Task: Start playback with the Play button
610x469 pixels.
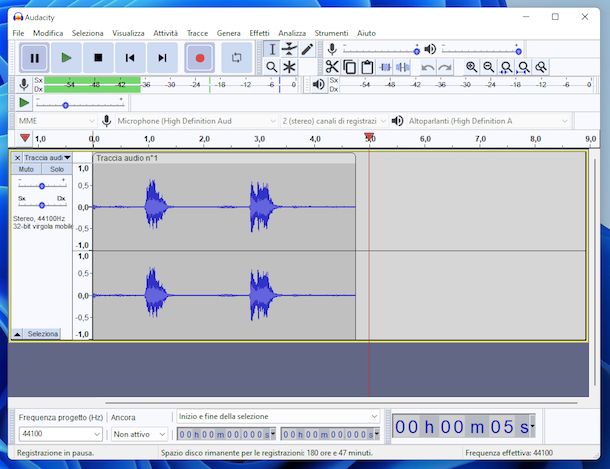Action: (67, 58)
